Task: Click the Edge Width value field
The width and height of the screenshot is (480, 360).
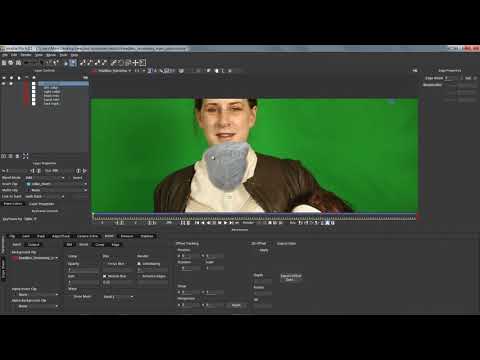Action: [451, 78]
